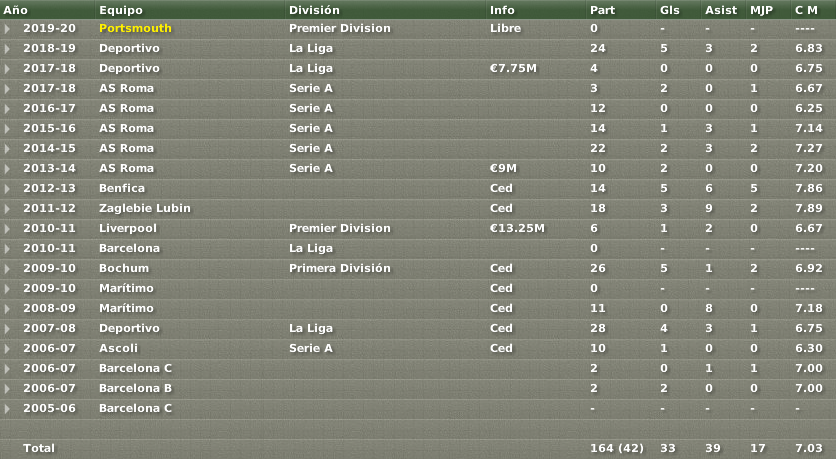Viewport: 836px width, 459px height.
Task: Expand the 2010-11 Liverpool row arrow
Action: [x=7, y=229]
